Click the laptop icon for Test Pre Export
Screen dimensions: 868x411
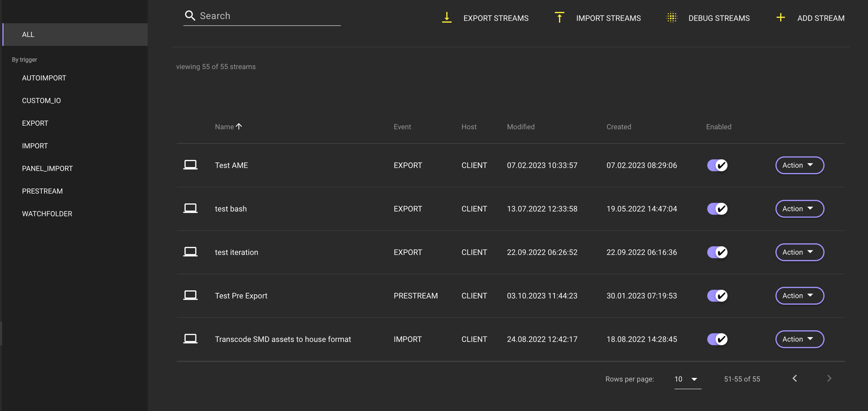tap(190, 296)
